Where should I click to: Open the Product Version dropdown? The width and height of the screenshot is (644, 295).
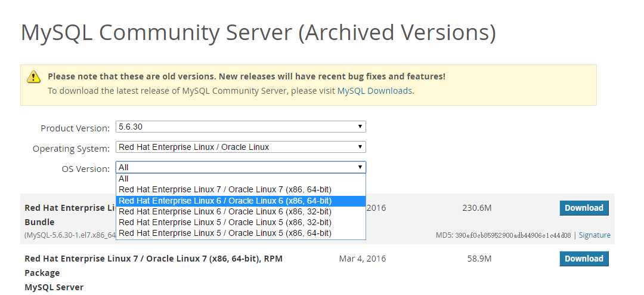click(x=241, y=127)
